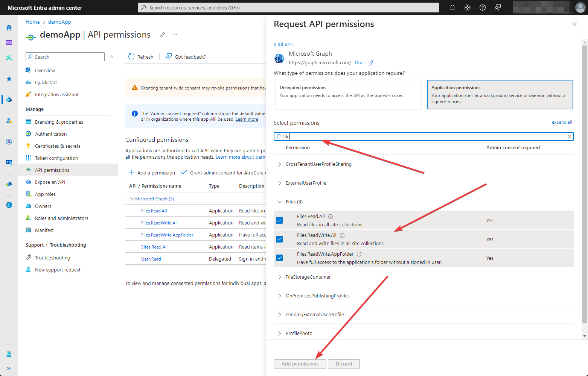Pin the demoApp API permissions page
The width and height of the screenshot is (588, 376).
coord(163,35)
